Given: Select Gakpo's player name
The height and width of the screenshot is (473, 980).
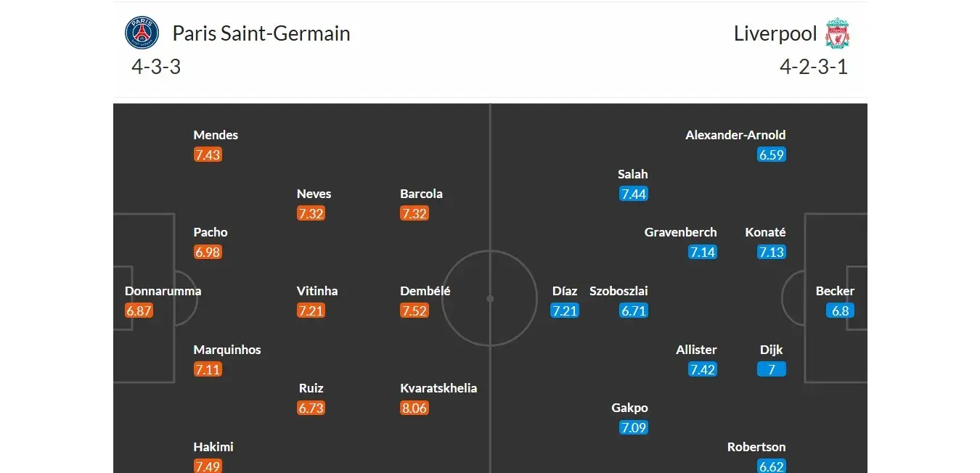Looking at the screenshot, I should [x=629, y=408].
